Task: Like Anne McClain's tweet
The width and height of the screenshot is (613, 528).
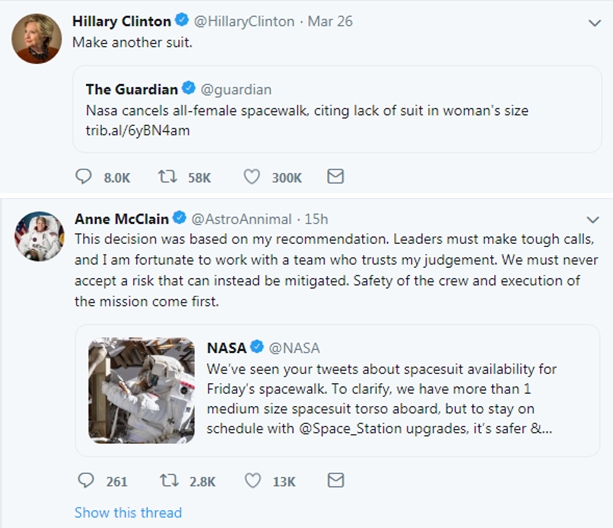Action: click(x=253, y=481)
